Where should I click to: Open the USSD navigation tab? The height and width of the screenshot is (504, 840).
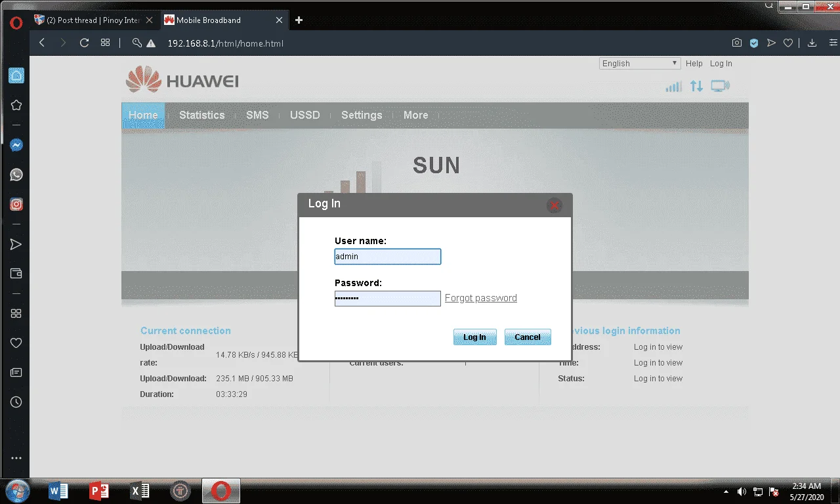click(304, 115)
